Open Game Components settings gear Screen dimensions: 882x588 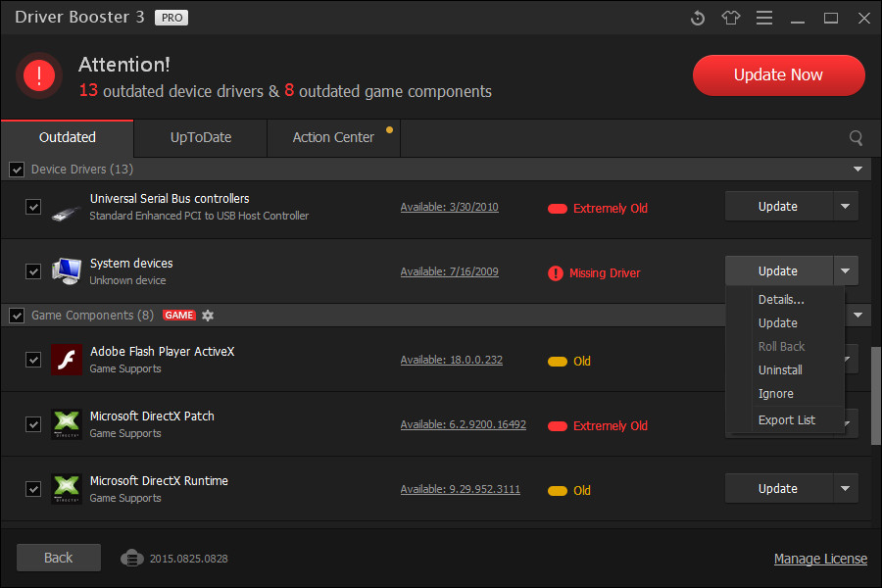(208, 315)
